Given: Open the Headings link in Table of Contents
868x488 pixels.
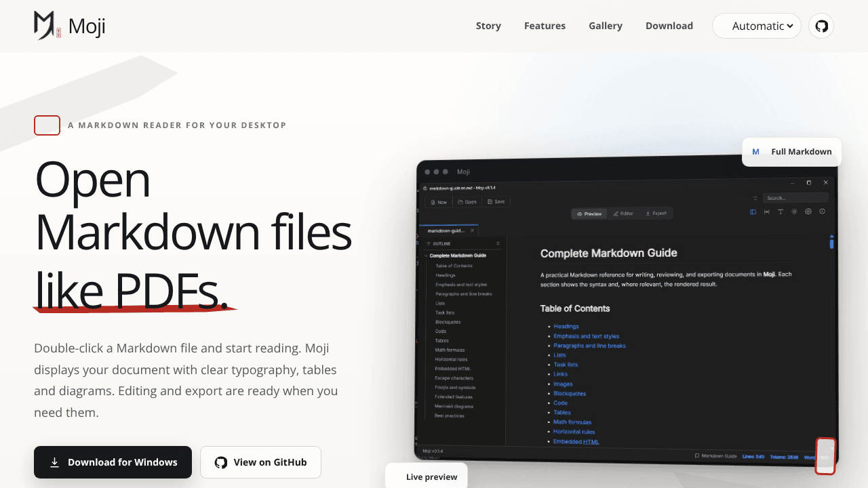Looking at the screenshot, I should 566,327.
